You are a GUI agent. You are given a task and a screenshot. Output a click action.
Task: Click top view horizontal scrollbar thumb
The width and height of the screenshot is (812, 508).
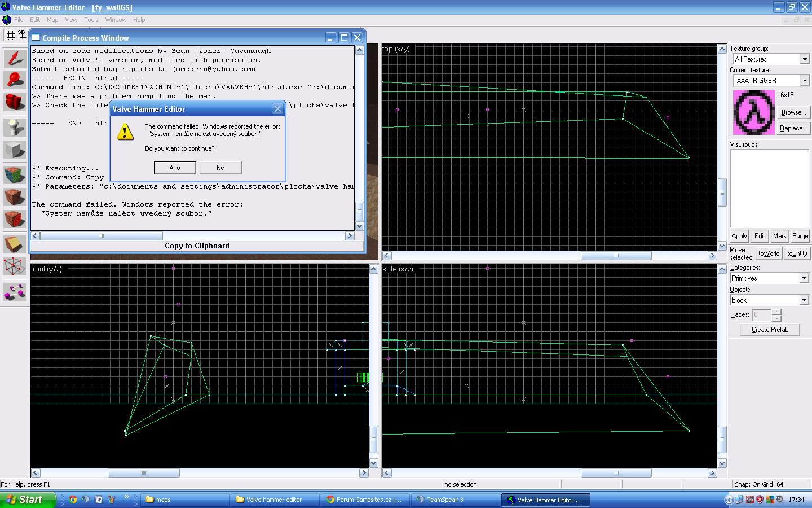(x=616, y=256)
